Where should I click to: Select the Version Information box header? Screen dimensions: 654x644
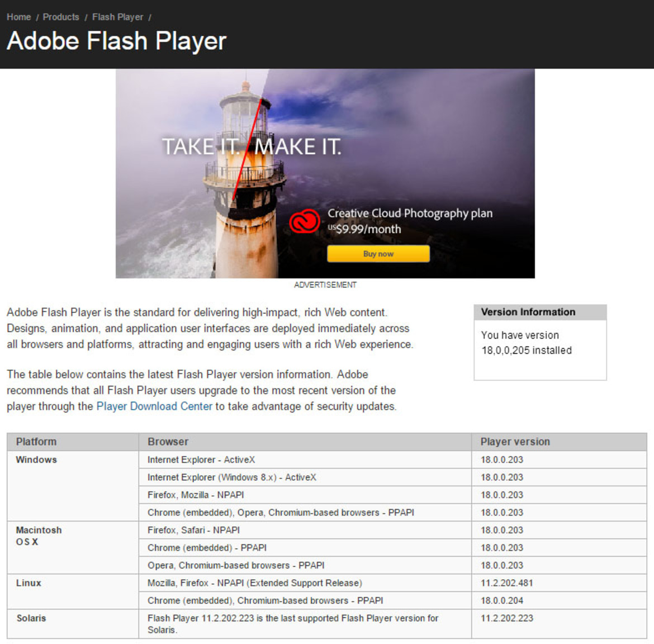[540, 312]
